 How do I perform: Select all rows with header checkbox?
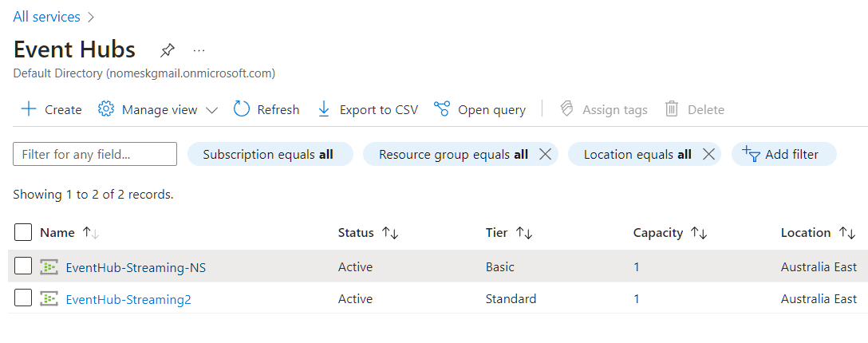click(23, 232)
